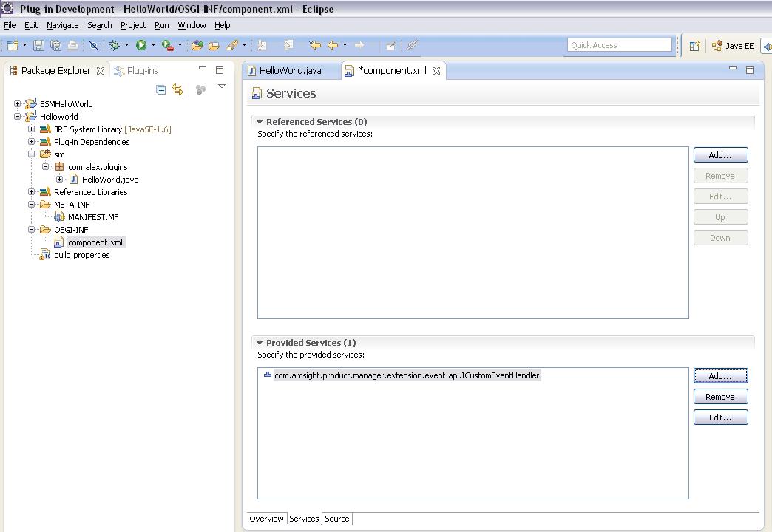
Task: Switch to Java EE perspective
Action: tap(733, 46)
